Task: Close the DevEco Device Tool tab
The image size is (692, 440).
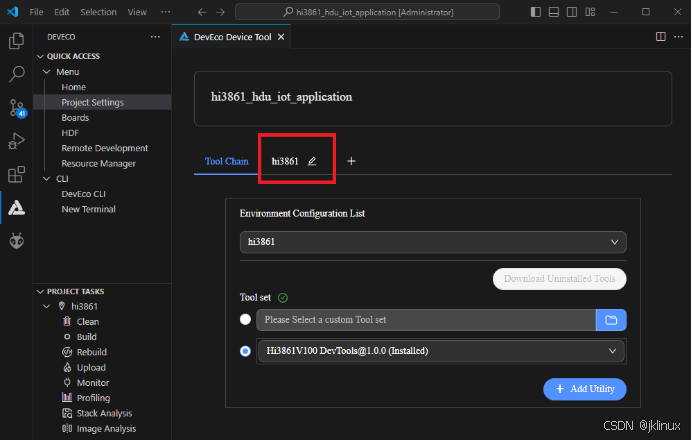Action: pos(281,37)
